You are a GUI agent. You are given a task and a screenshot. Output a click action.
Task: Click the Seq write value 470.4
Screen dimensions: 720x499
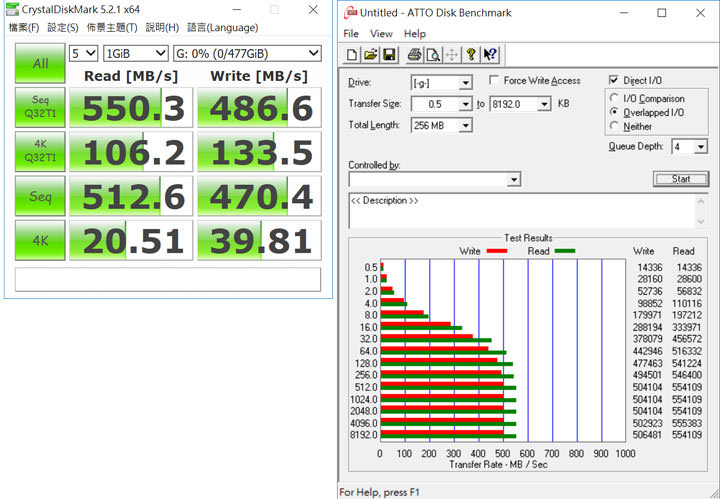tap(259, 196)
